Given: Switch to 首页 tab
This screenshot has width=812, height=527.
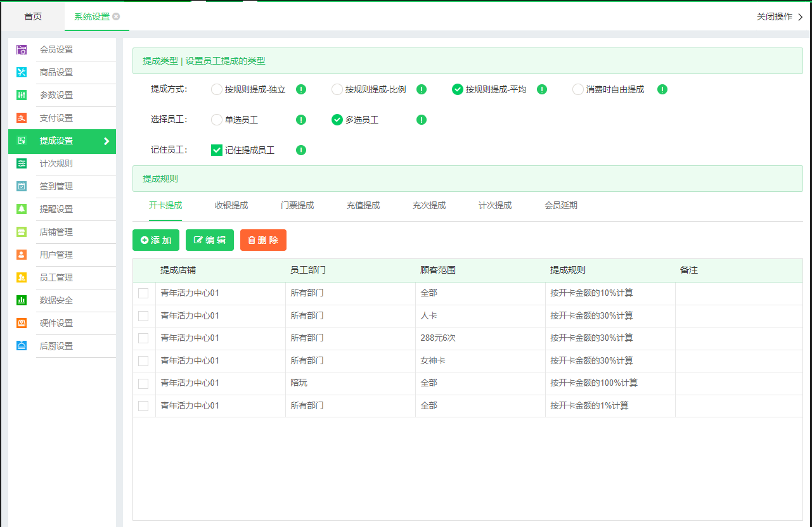Looking at the screenshot, I should (x=33, y=16).
